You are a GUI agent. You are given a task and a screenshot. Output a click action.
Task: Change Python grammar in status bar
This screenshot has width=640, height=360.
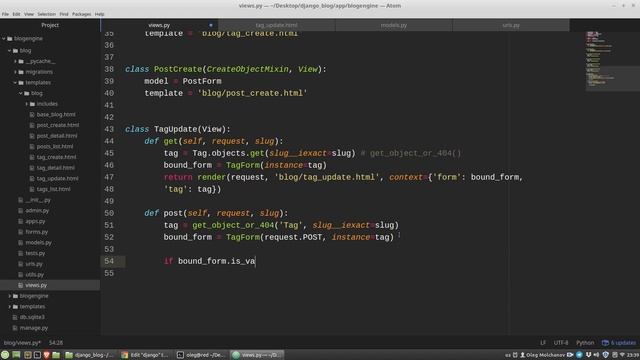tap(585, 342)
